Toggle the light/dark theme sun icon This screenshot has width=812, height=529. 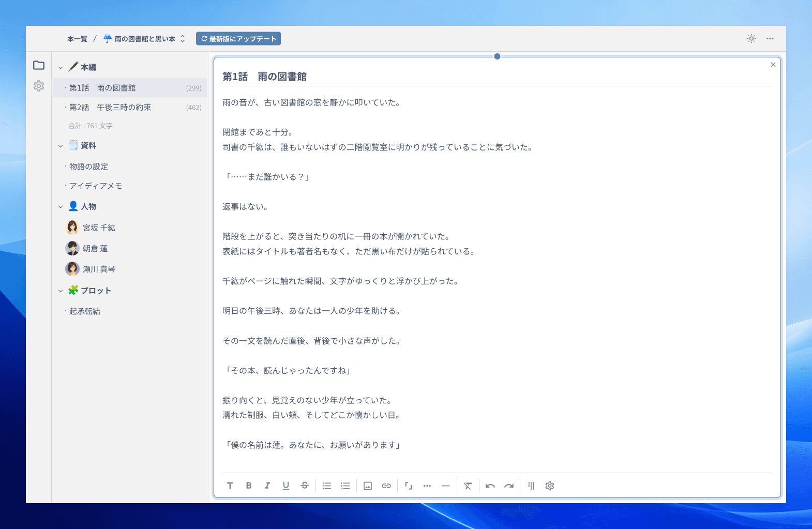751,39
